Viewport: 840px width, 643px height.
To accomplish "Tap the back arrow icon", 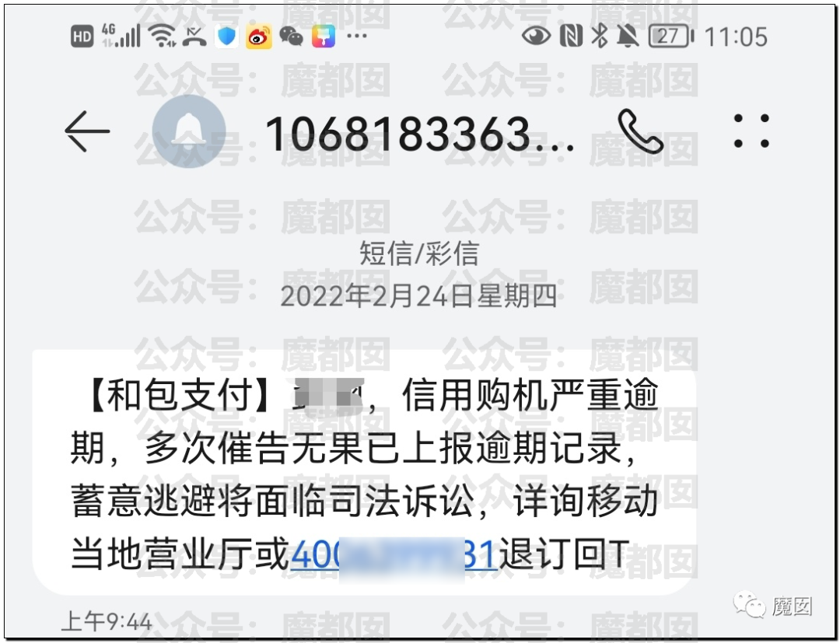I will click(x=87, y=131).
